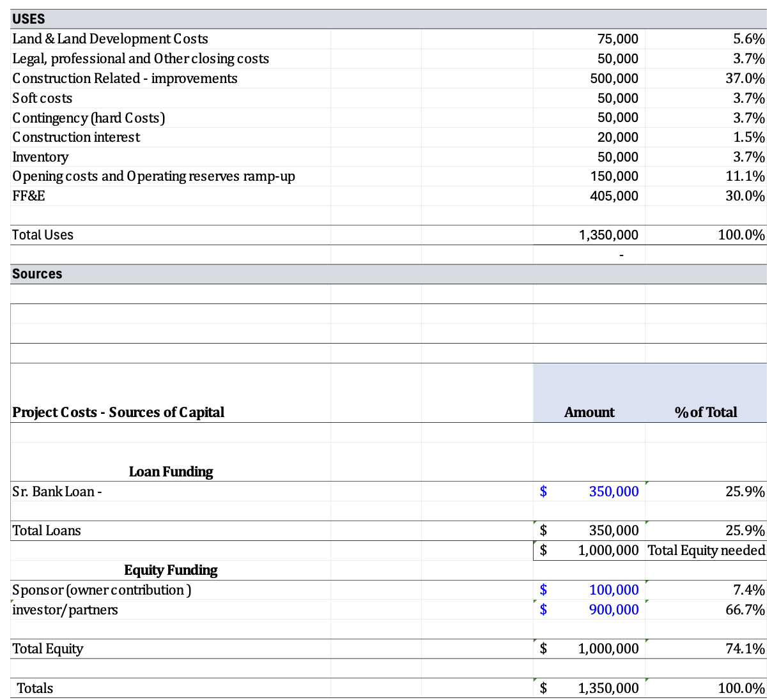This screenshot has height=700, width=772.
Task: Select the Amount column header
Action: pyautogui.click(x=589, y=413)
